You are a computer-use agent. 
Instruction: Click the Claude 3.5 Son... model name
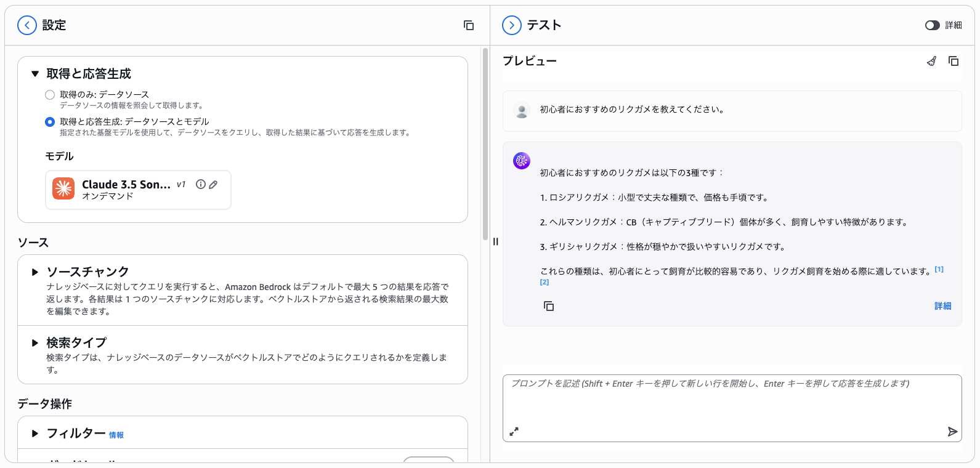tap(126, 185)
